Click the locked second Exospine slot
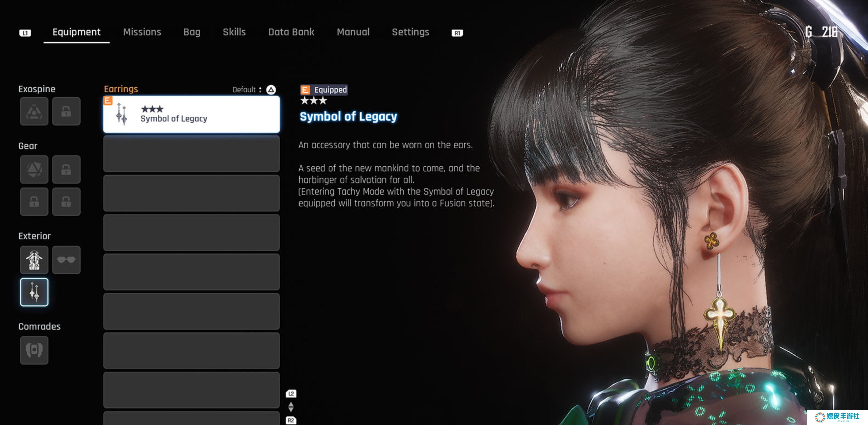 click(x=66, y=111)
